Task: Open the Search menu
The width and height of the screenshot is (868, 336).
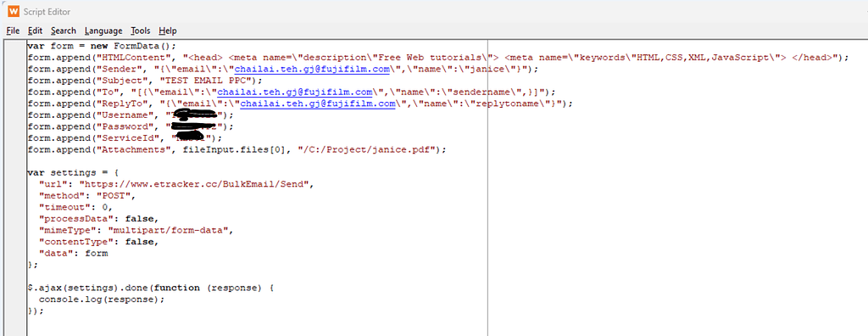Action: (x=64, y=31)
